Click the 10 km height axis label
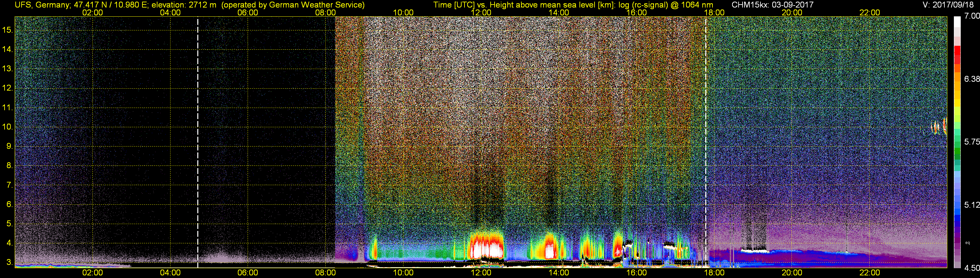Viewport: 980px width, 278px height. tap(7, 127)
